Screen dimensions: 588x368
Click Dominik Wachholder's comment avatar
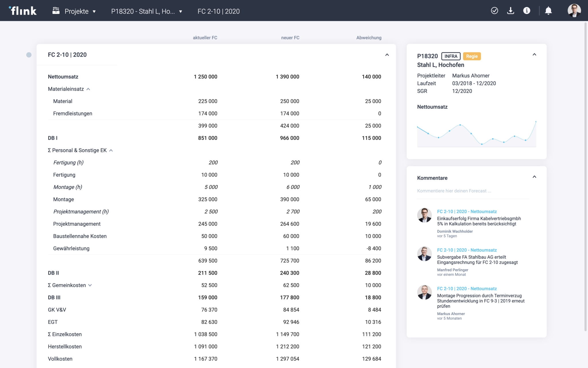coord(424,215)
